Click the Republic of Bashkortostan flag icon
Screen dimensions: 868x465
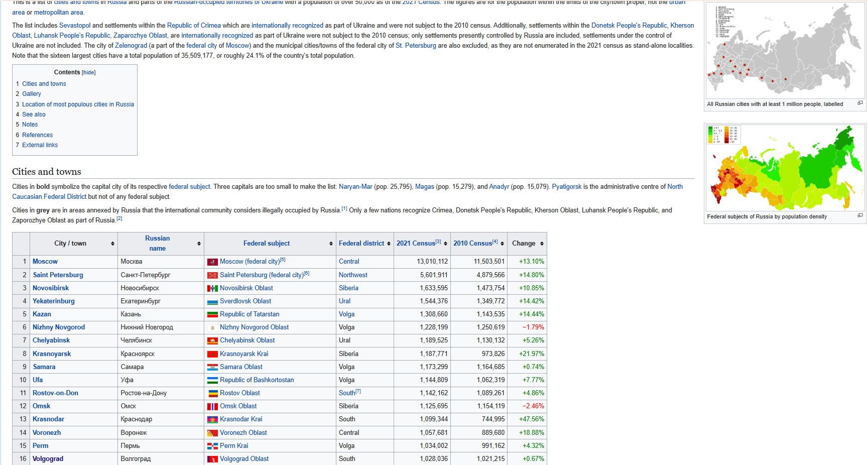click(212, 380)
